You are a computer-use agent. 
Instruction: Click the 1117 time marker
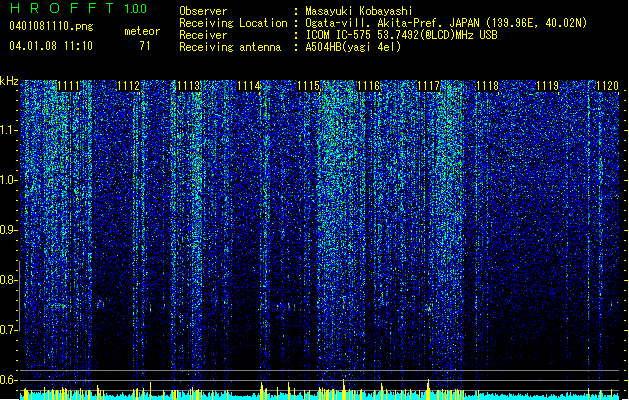click(428, 86)
